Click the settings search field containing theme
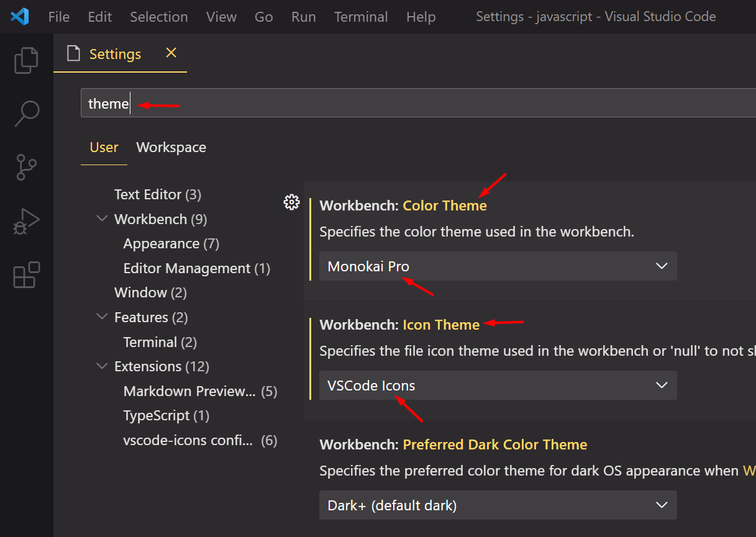Screen dimensions: 756x537 [x=416, y=103]
